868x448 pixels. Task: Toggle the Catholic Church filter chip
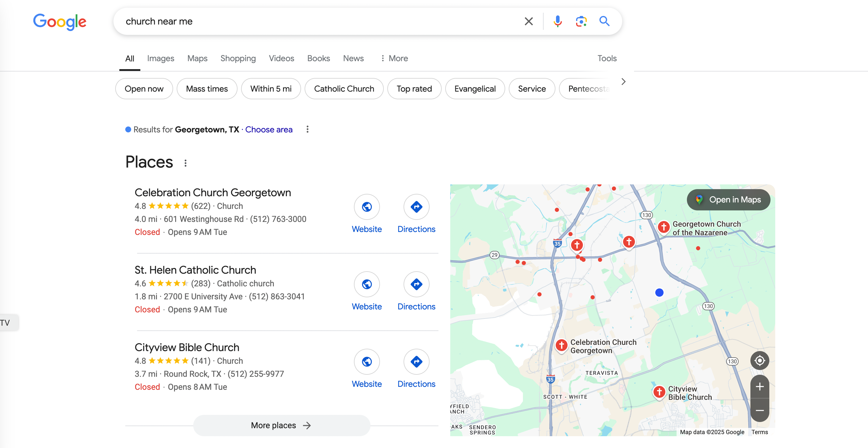point(344,89)
